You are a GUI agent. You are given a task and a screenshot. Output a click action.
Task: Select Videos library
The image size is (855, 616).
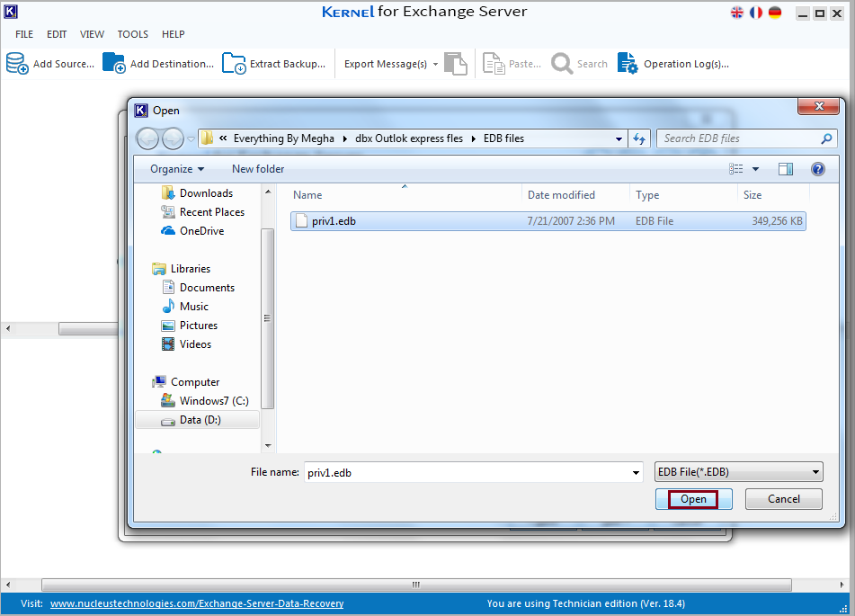186,344
